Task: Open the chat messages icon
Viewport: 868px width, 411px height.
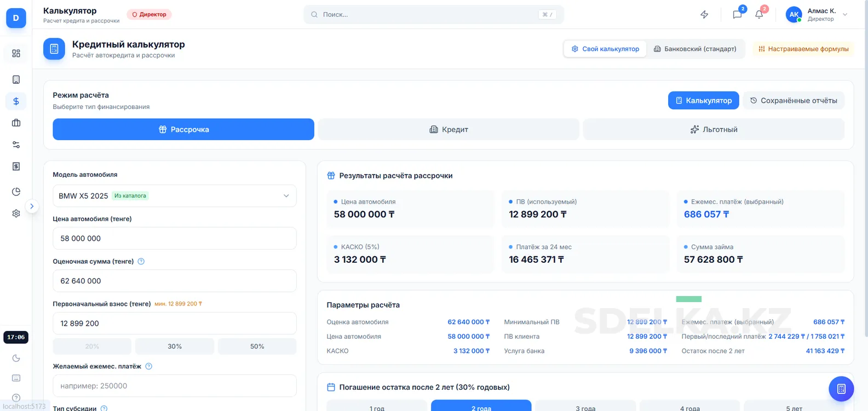Action: click(x=737, y=15)
